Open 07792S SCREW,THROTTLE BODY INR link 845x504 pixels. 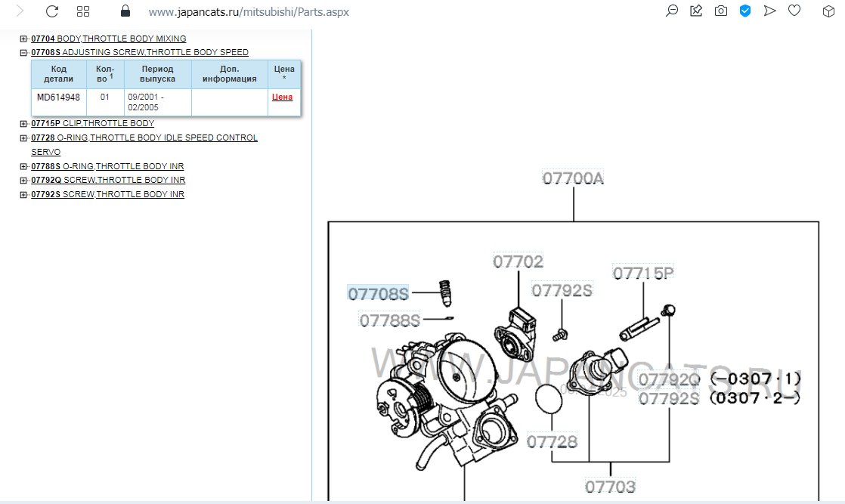click(x=107, y=194)
